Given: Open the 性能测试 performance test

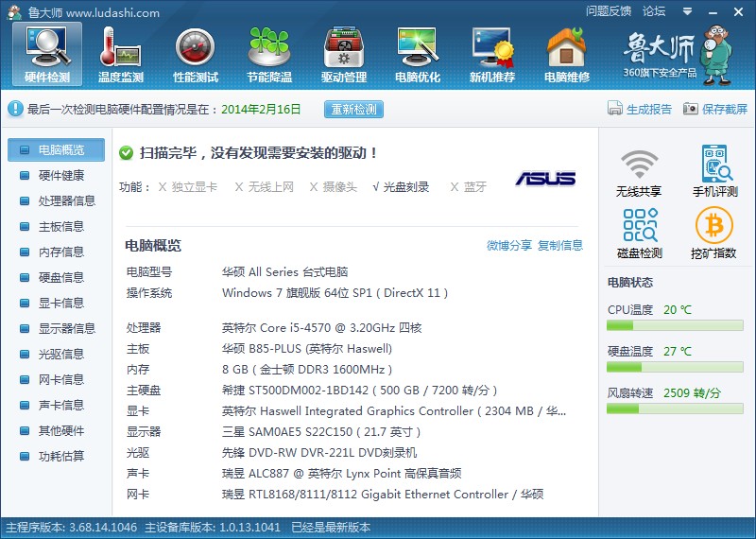Looking at the screenshot, I should pyautogui.click(x=196, y=54).
